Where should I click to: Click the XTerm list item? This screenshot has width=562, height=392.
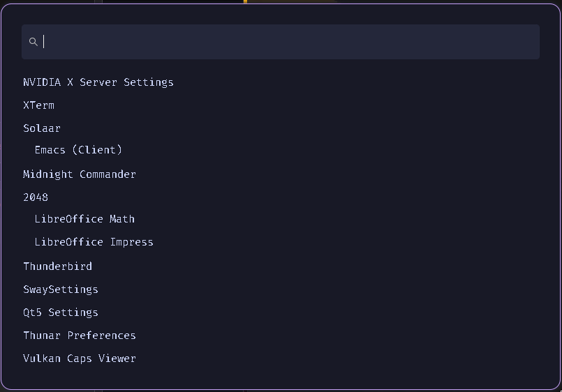click(x=38, y=105)
